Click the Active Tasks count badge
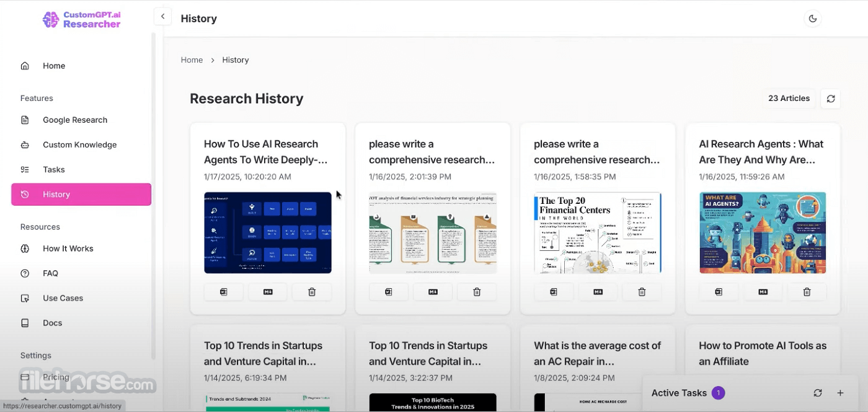868x412 pixels. (x=718, y=393)
